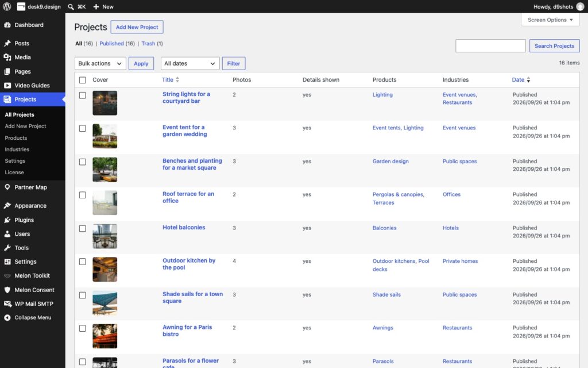Check the Outdoor kitchen by the pool row
This screenshot has width=588, height=368.
point(83,262)
